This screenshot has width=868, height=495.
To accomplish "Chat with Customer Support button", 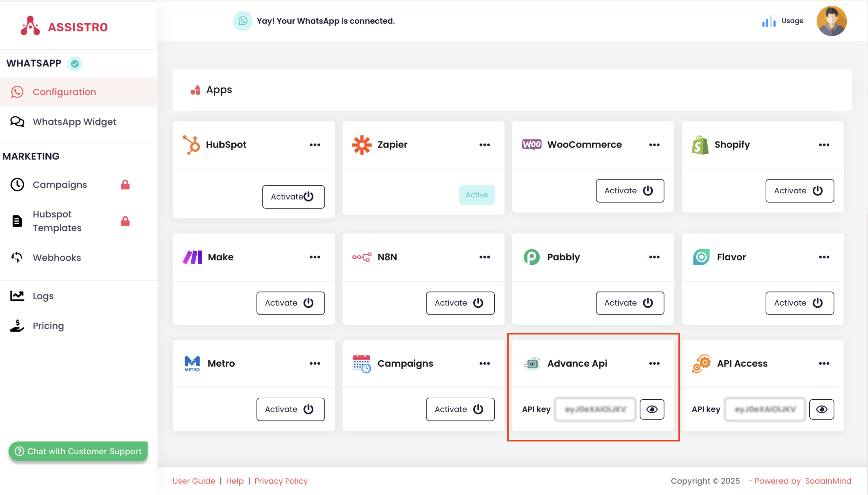I will (78, 451).
